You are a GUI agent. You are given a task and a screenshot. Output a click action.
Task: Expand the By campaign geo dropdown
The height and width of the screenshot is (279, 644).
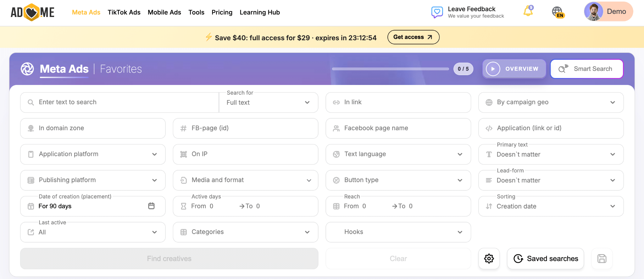tap(551, 102)
